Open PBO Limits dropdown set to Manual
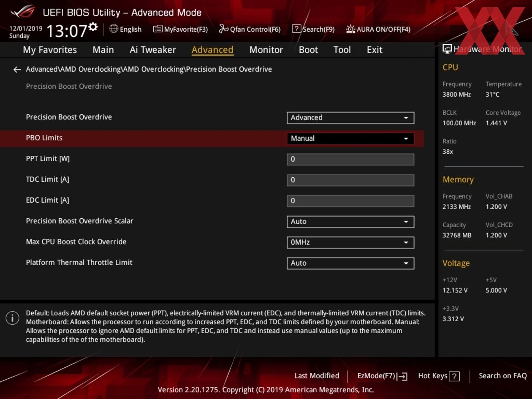The width and height of the screenshot is (532, 399). (350, 138)
